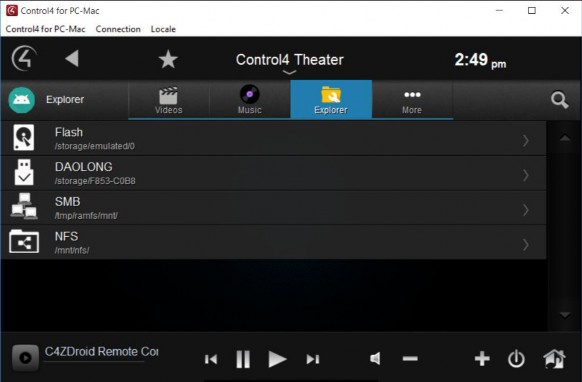Skip to the next track
Viewport: 582px width, 382px height.
(313, 359)
